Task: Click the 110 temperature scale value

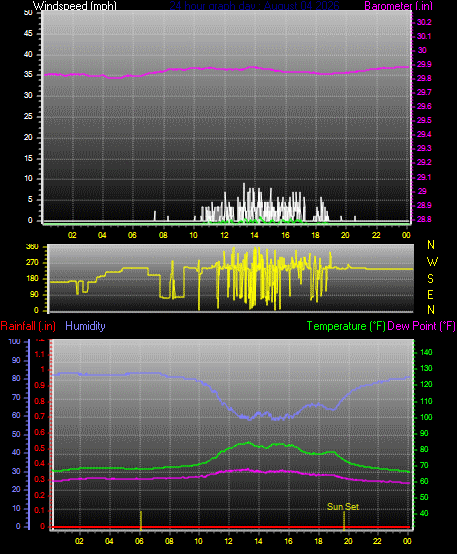Action: (426, 401)
